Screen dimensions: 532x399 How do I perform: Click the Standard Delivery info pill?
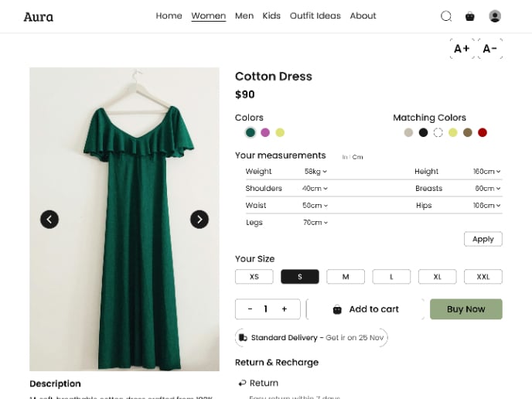[x=311, y=338]
